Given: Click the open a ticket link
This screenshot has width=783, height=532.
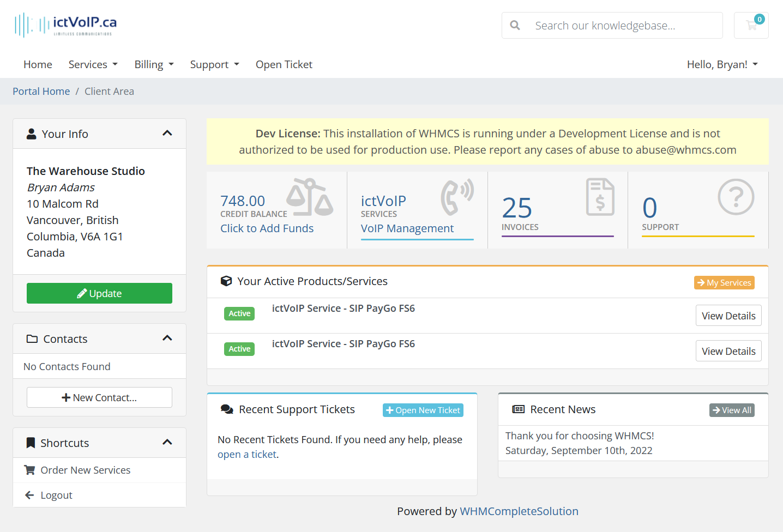Looking at the screenshot, I should (247, 454).
